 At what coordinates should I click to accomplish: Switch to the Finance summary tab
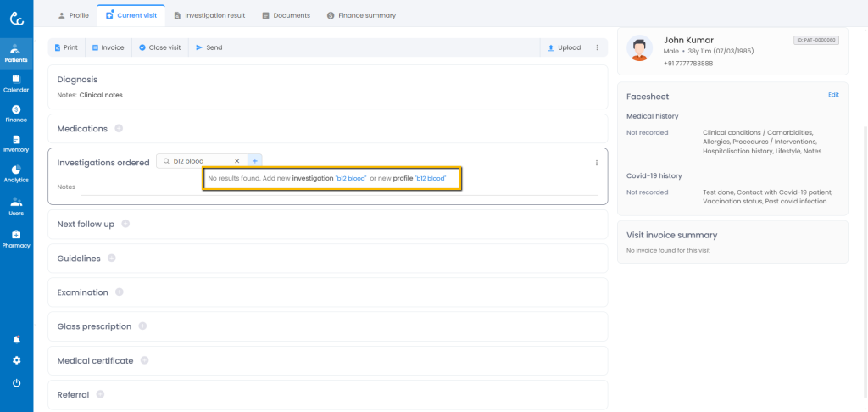(361, 15)
